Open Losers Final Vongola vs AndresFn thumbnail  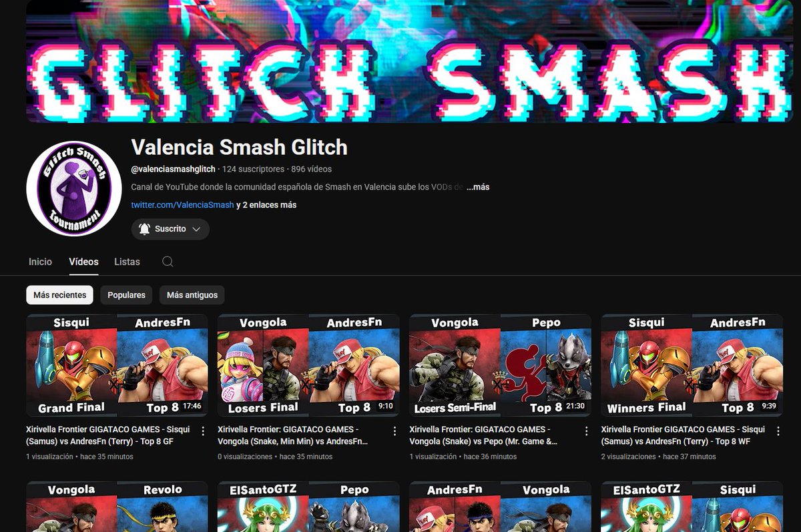click(x=308, y=366)
